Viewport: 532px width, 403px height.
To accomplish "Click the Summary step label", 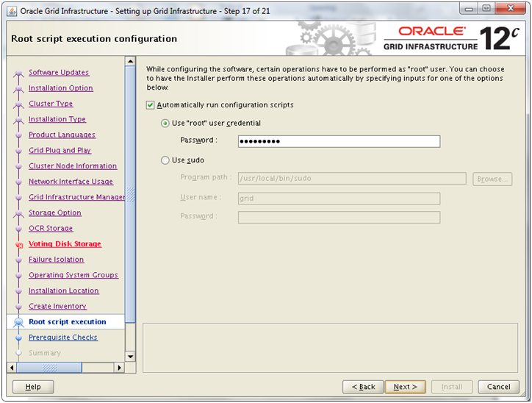I will coord(44,354).
